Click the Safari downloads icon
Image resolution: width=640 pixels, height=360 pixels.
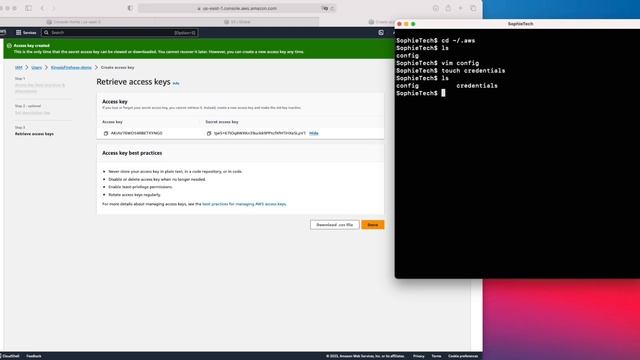(x=436, y=8)
